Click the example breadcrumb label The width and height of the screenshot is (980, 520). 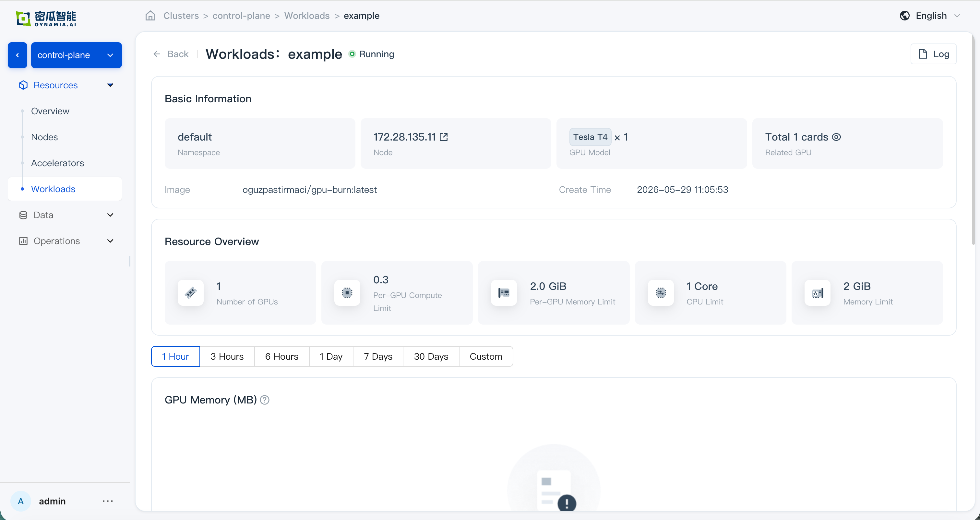[361, 16]
